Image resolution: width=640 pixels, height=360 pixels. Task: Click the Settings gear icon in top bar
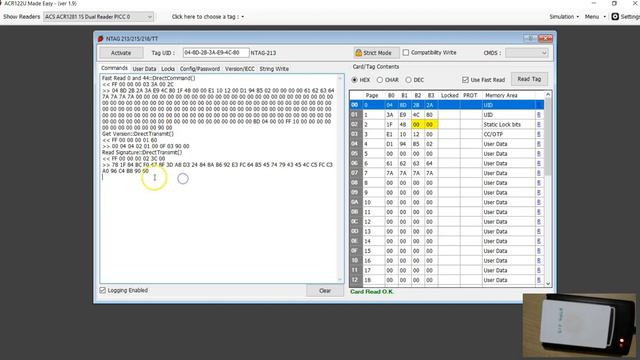point(615,16)
